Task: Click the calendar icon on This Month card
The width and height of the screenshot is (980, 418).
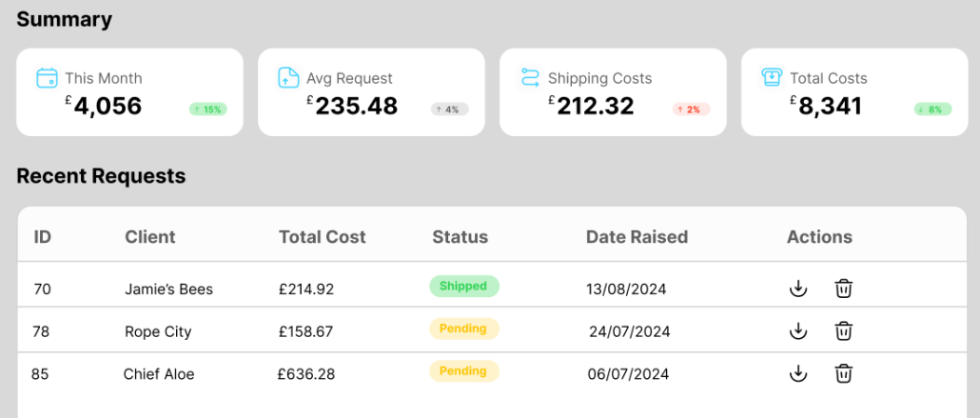Action: [47, 78]
